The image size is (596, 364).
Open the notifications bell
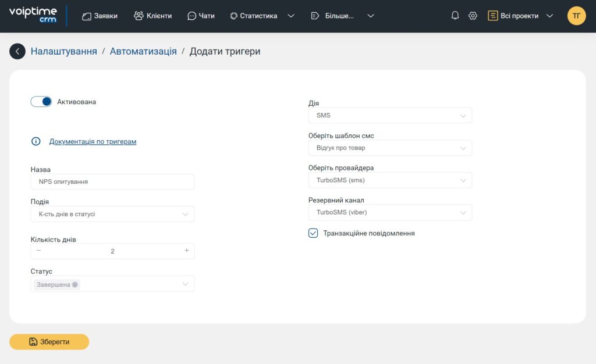455,16
